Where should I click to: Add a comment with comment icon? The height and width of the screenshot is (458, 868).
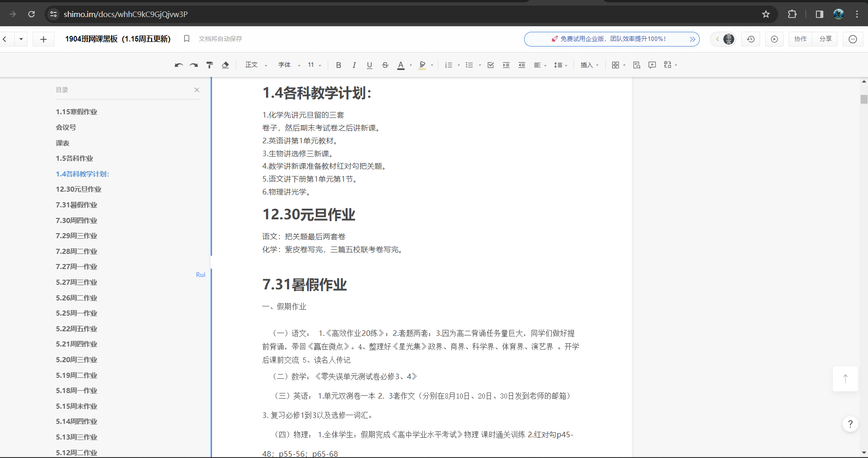(652, 65)
